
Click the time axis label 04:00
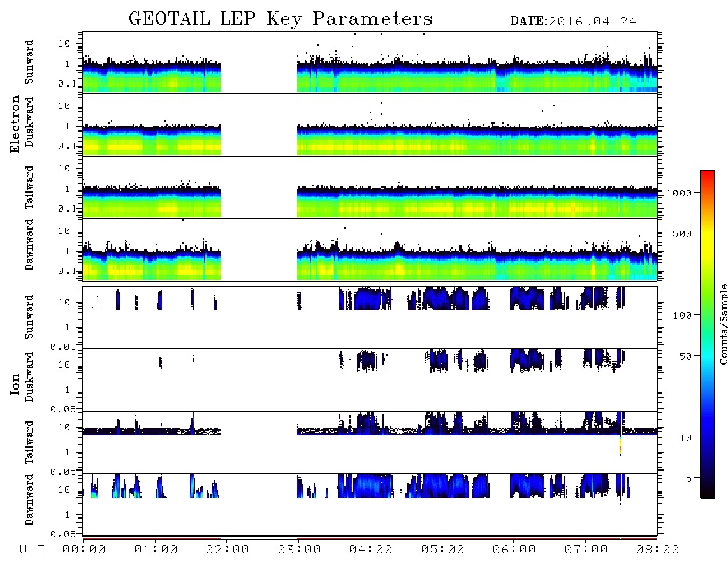[x=371, y=550]
